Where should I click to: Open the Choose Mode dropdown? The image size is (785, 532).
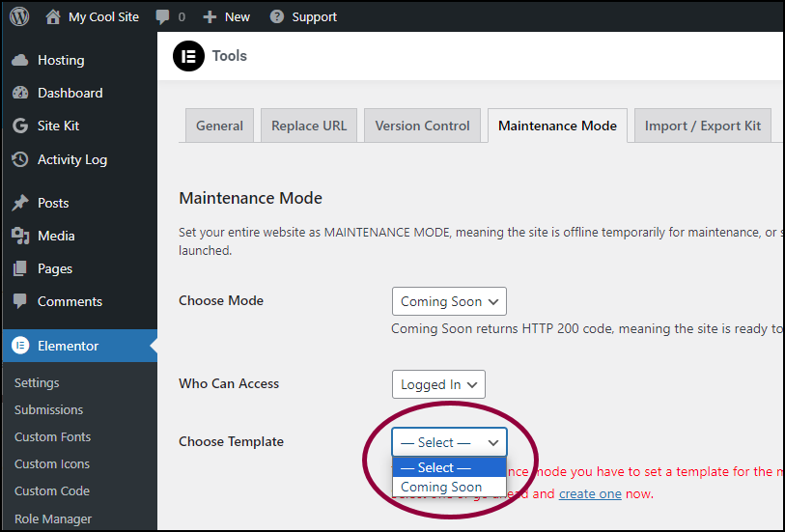[449, 301]
